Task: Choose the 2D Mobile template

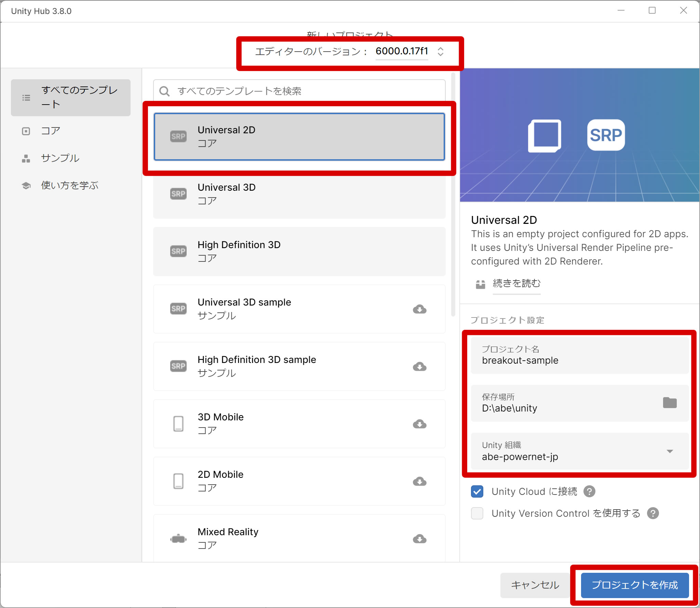Action: [x=299, y=481]
